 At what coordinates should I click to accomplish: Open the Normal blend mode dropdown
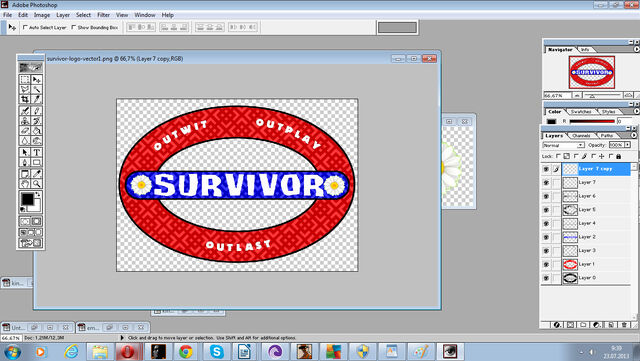(563, 145)
